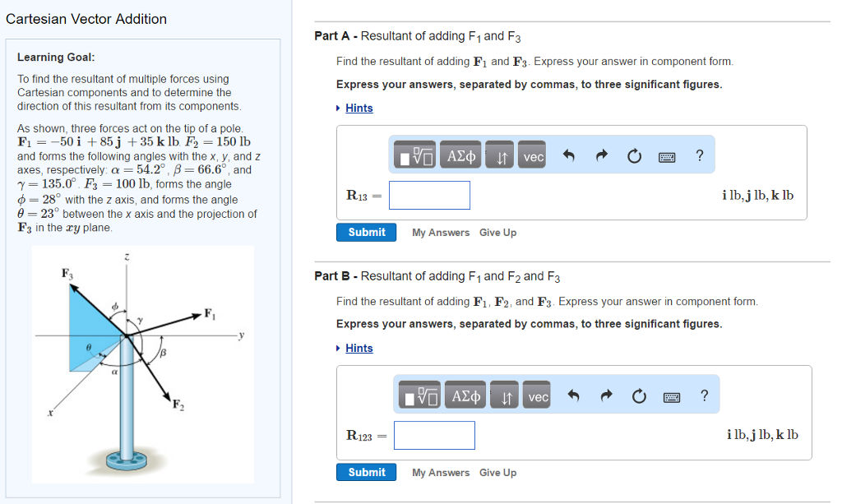Viewport: 842px width, 504px height.
Task: Submit the answer for Part B
Action: 366,472
